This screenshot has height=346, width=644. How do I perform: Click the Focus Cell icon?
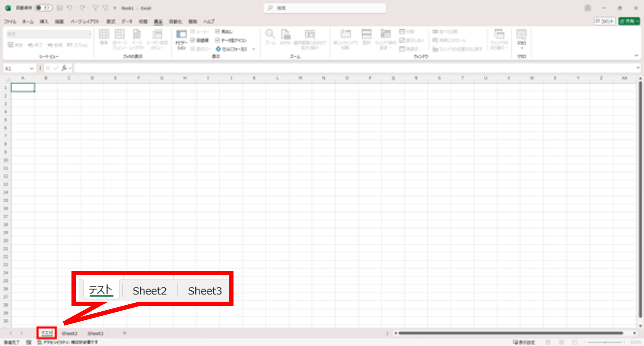point(218,49)
